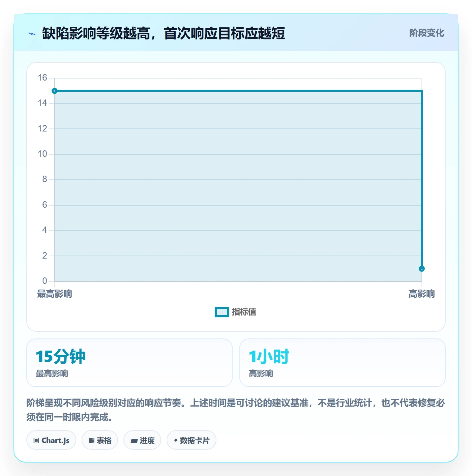
Task: Open the 15分钟 data card
Action: [129, 363]
